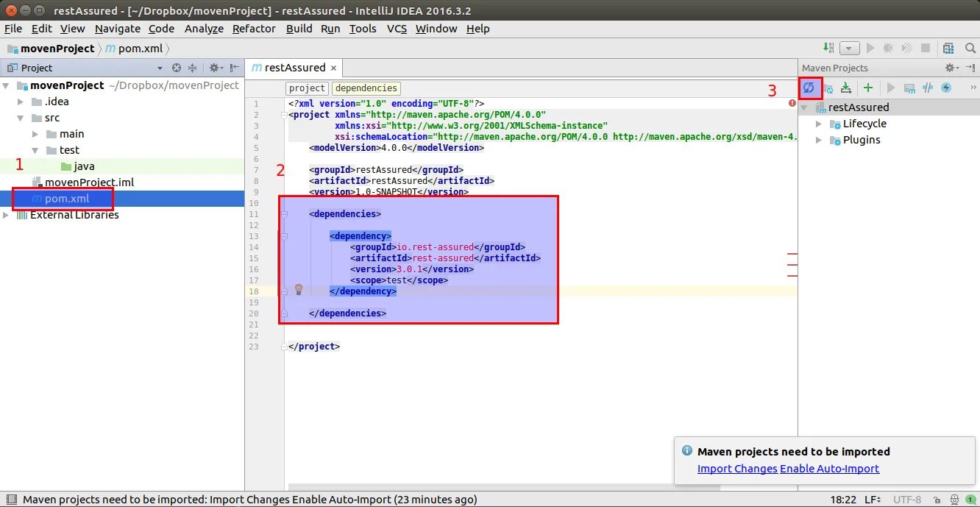Screen dimensions: 980x507
Task: Open Maven Projects panel settings gear
Action: tap(951, 68)
